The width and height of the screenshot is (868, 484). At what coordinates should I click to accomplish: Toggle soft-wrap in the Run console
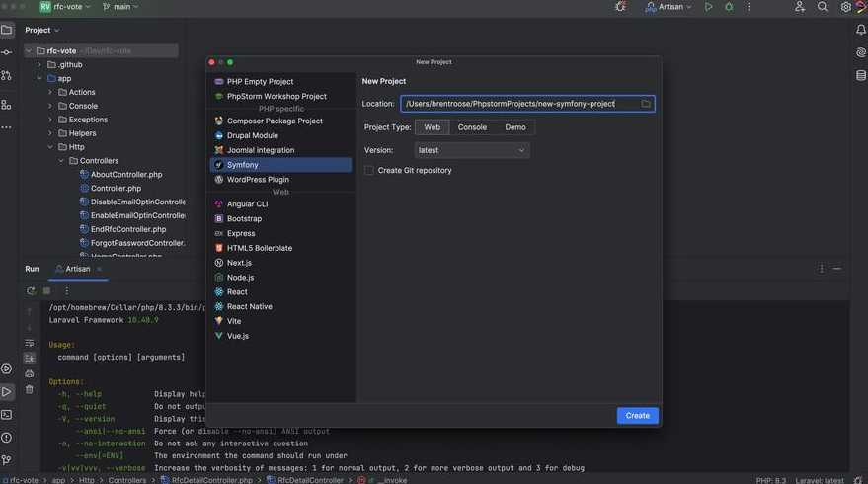pos(30,344)
